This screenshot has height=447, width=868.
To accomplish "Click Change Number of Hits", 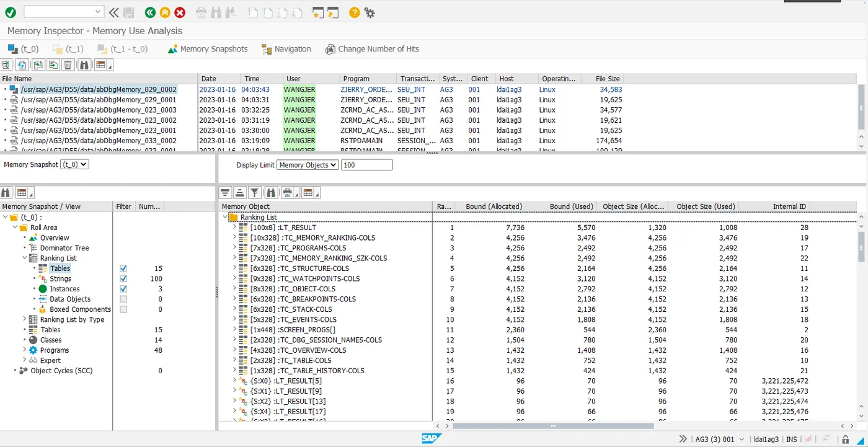I will 372,49.
